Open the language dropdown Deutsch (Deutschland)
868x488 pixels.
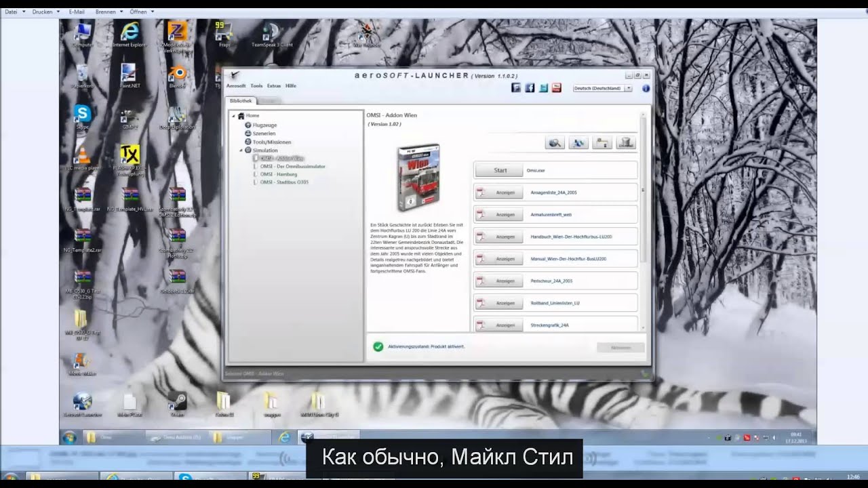[x=602, y=88]
